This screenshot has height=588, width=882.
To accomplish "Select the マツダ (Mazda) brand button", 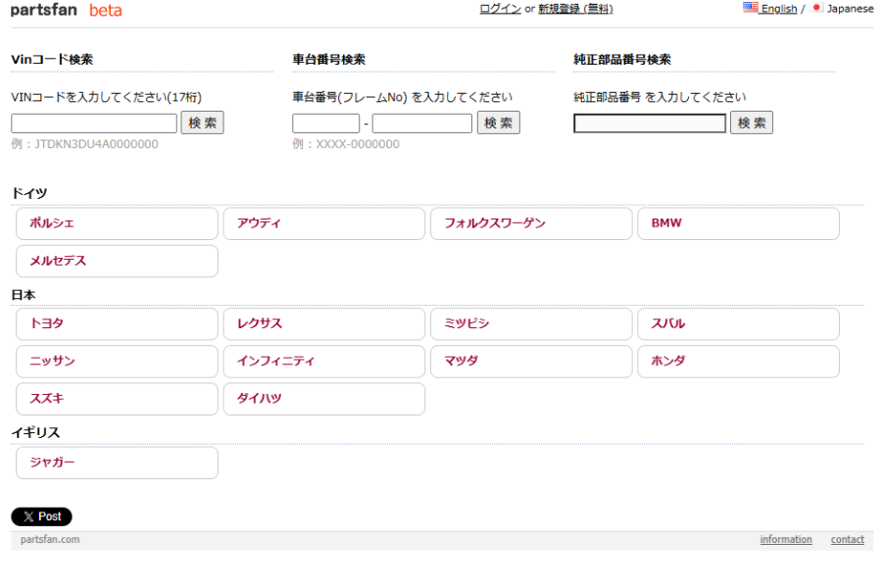I will [x=530, y=362].
